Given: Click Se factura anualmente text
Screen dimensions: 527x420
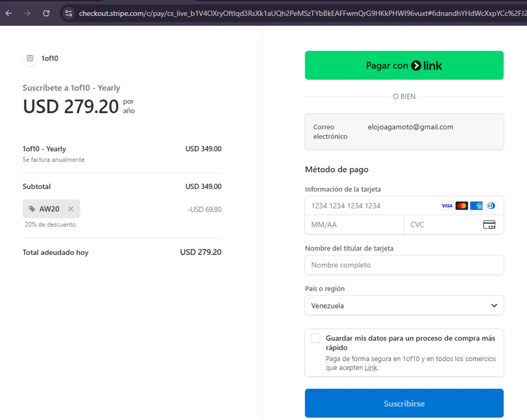Looking at the screenshot, I should click(53, 160).
